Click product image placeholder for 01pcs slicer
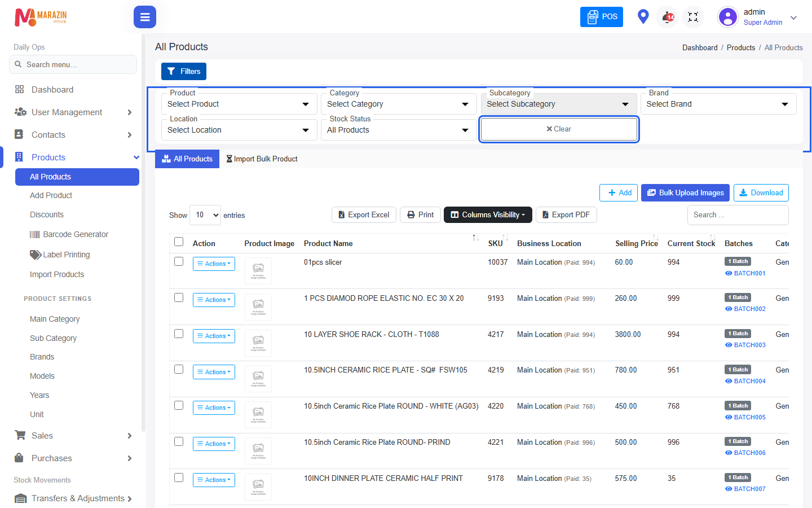This screenshot has width=812, height=508. pos(258,271)
